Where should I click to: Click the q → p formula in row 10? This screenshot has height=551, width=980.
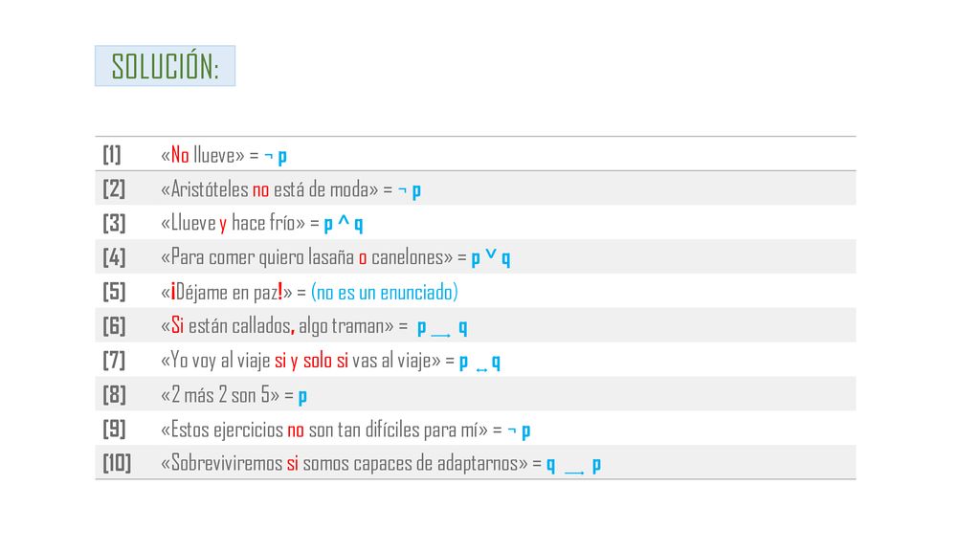pyautogui.click(x=574, y=465)
